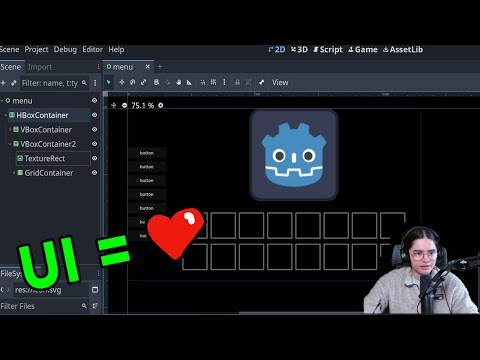Open the Scene menu

[x=9, y=49]
